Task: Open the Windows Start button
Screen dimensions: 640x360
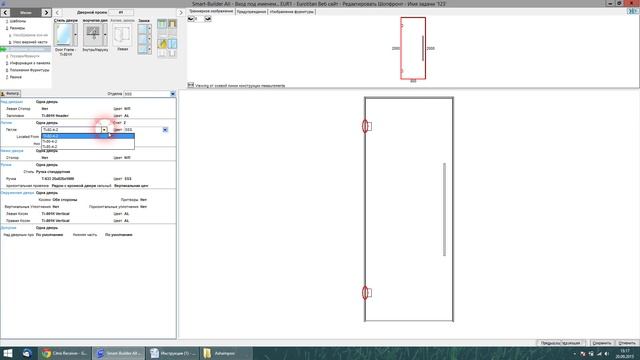Action: (7, 353)
